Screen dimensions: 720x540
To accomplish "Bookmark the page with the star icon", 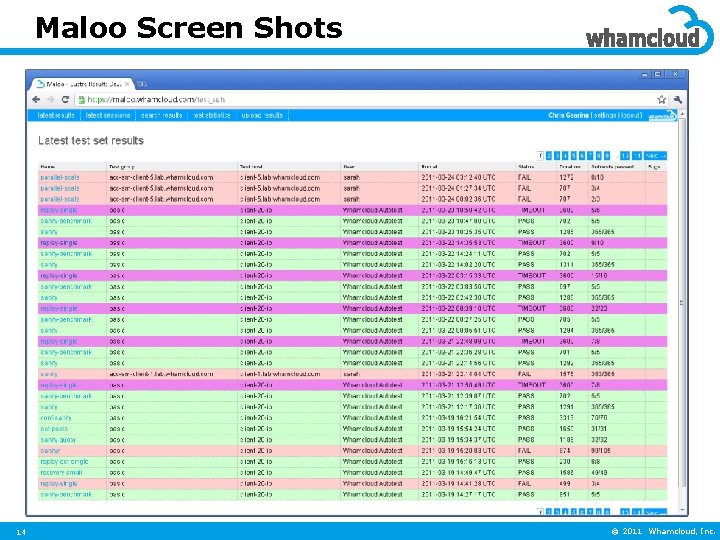I will 662,100.
